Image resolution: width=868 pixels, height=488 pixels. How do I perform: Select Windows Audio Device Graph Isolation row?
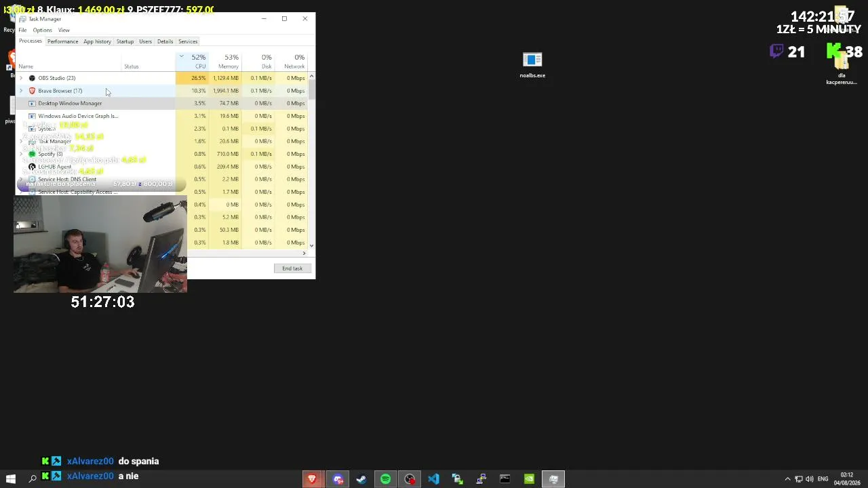[162, 116]
